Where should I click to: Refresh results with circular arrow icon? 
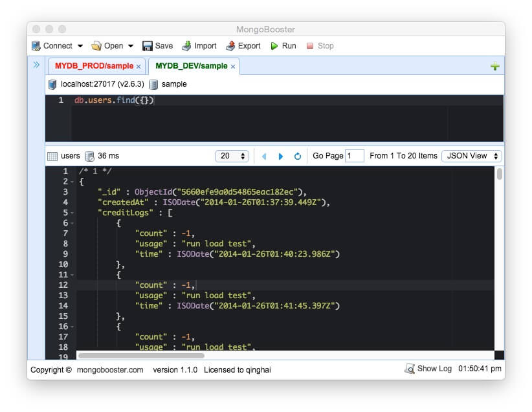298,157
